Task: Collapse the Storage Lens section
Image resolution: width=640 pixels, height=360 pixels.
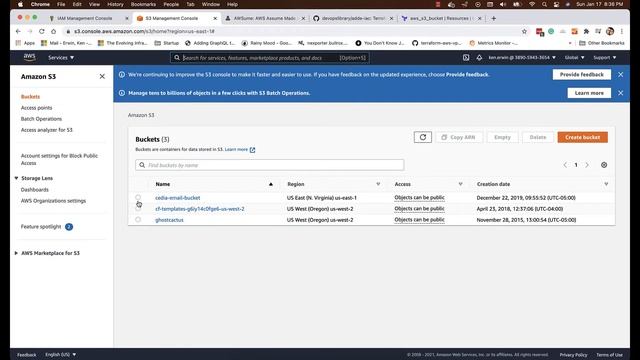Action: (16, 178)
